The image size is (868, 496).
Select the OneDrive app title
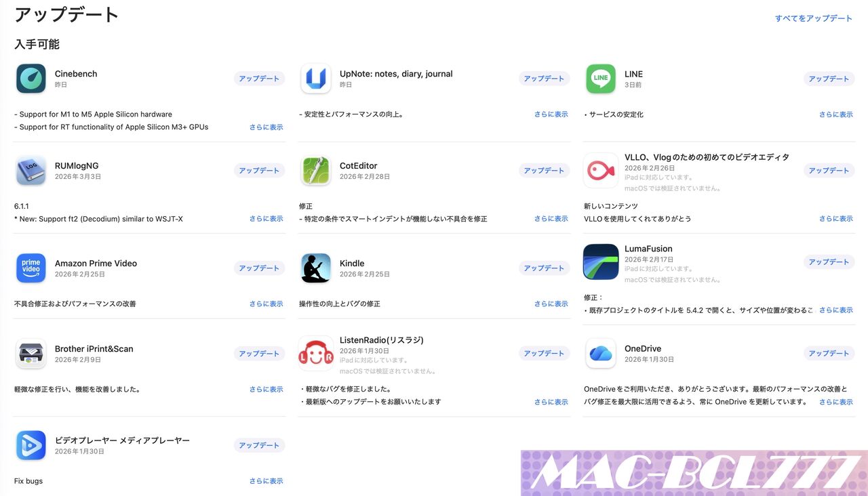pyautogui.click(x=643, y=349)
